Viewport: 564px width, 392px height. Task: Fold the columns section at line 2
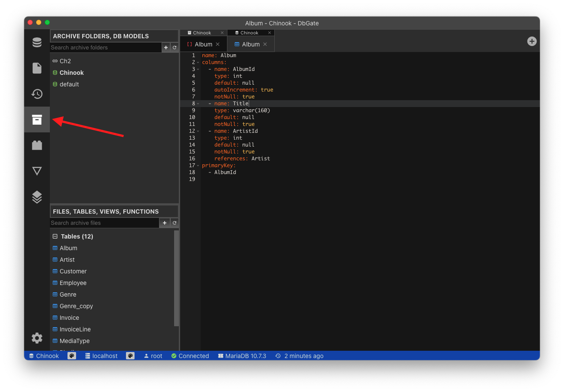pos(198,62)
